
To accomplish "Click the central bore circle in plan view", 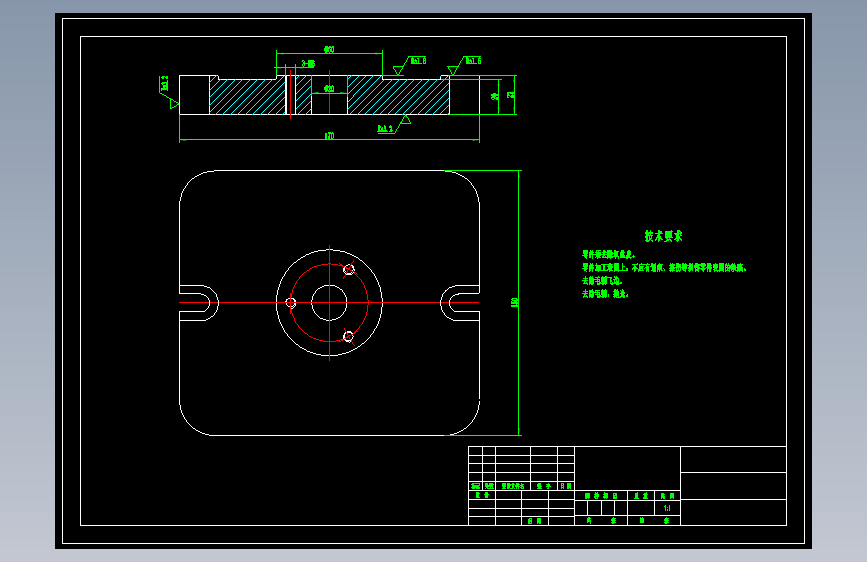I will [x=329, y=303].
